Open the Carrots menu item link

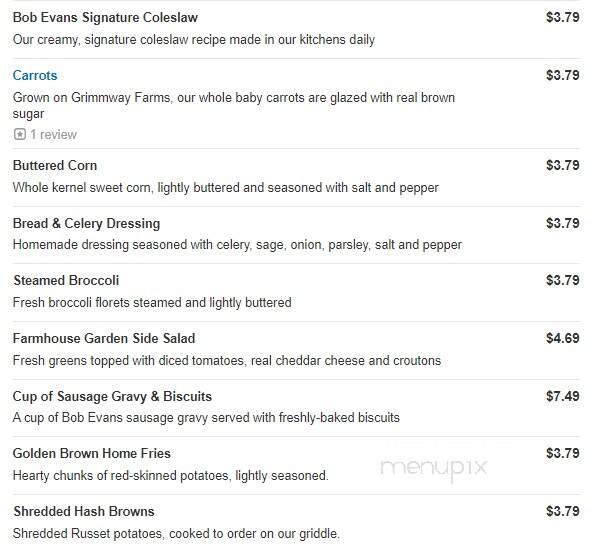35,75
